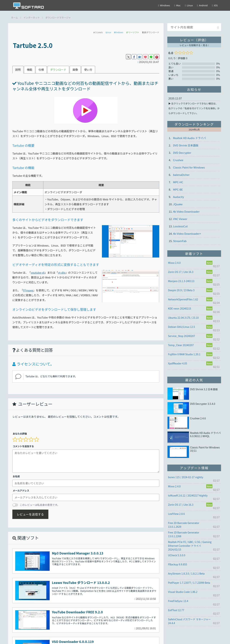Click the New badge beside Zorin OS 17 in 新着ソフト
Viewport: 230px width, 644px height.
[x=209, y=272]
